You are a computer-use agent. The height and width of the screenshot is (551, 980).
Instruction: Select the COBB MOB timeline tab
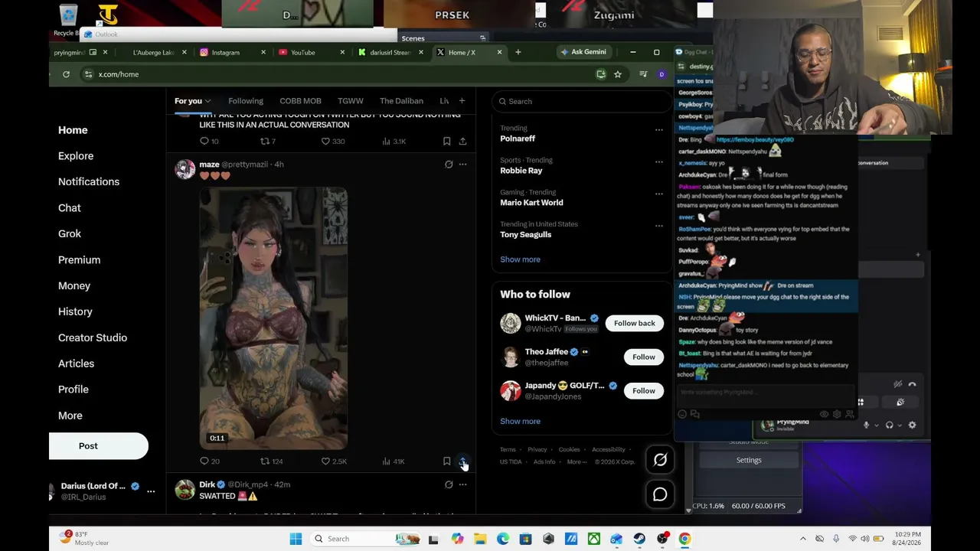click(x=300, y=101)
